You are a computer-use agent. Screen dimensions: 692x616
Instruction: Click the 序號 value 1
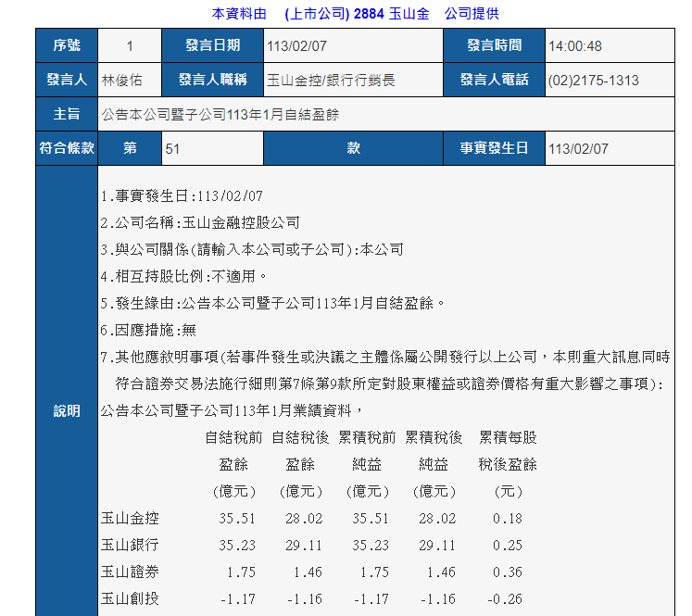[130, 46]
